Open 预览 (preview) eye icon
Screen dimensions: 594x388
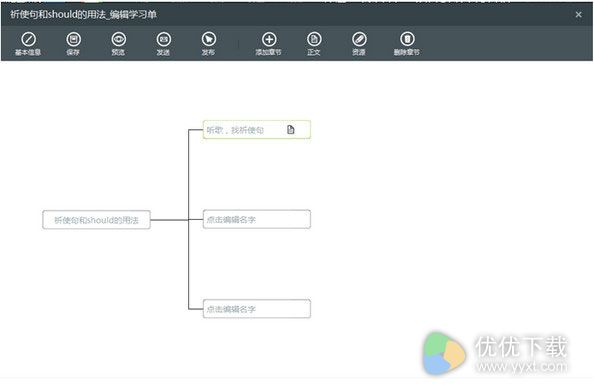click(119, 39)
